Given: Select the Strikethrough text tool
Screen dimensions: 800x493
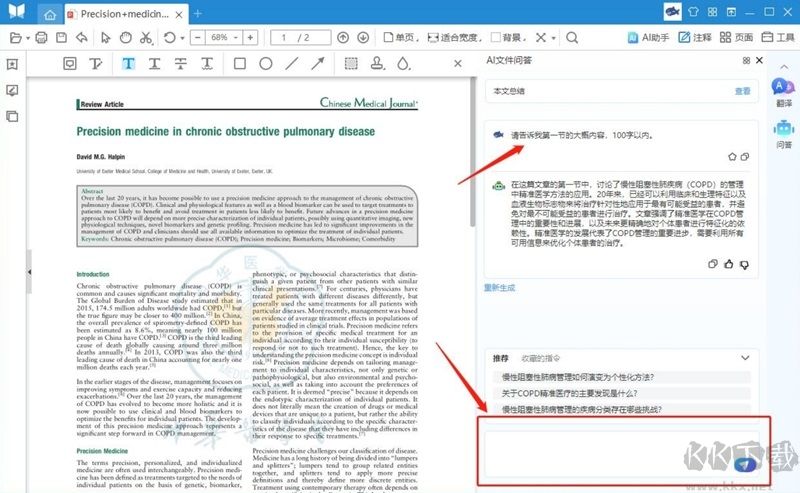Looking at the screenshot, I should pyautogui.click(x=181, y=63).
